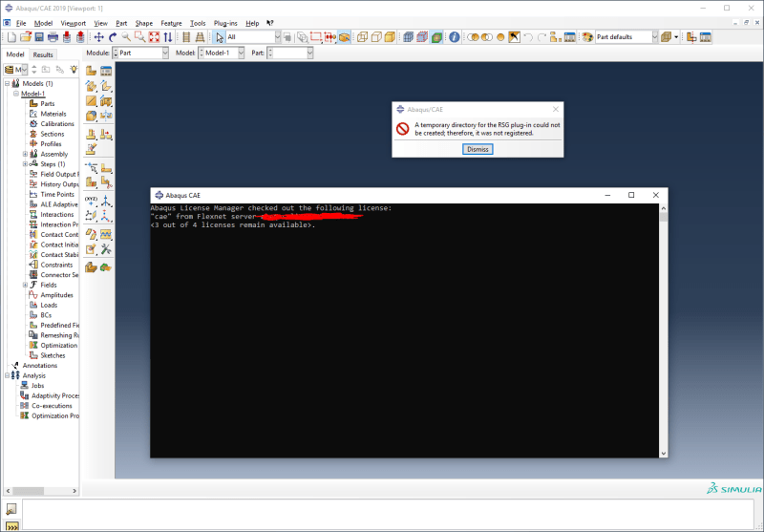Click the selection arrow tool icon

pos(220,37)
